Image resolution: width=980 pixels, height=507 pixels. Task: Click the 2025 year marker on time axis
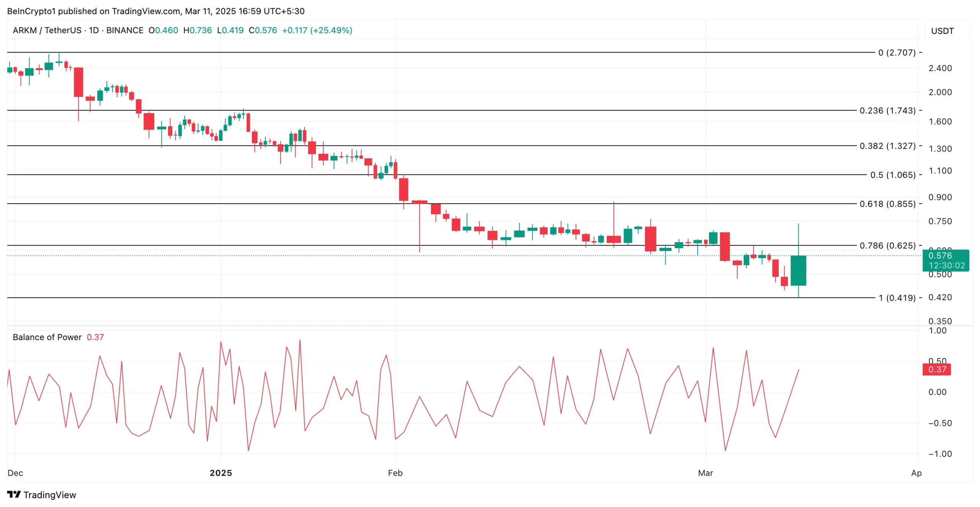221,473
